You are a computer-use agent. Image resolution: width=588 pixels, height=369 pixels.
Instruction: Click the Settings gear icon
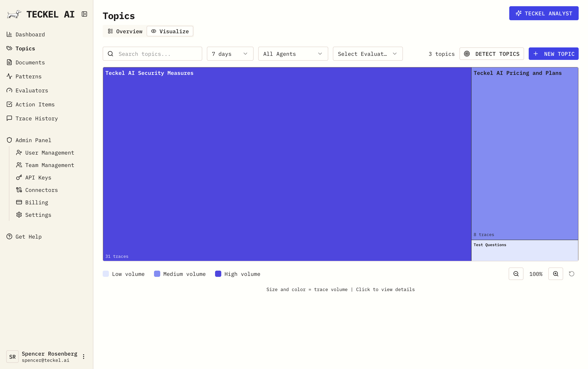[19, 215]
